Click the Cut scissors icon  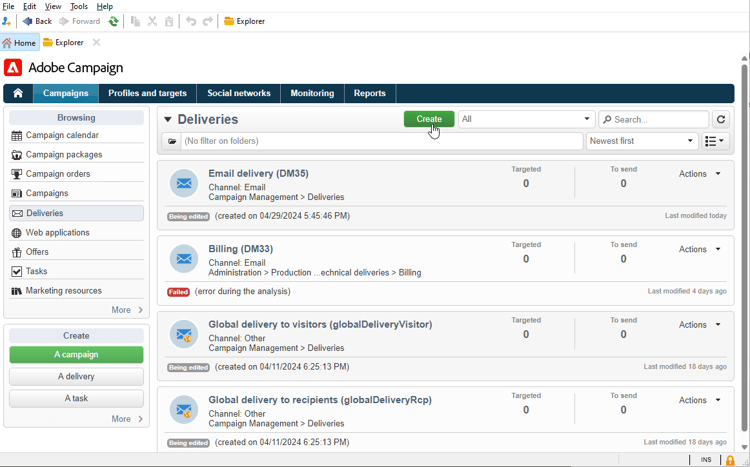click(152, 22)
